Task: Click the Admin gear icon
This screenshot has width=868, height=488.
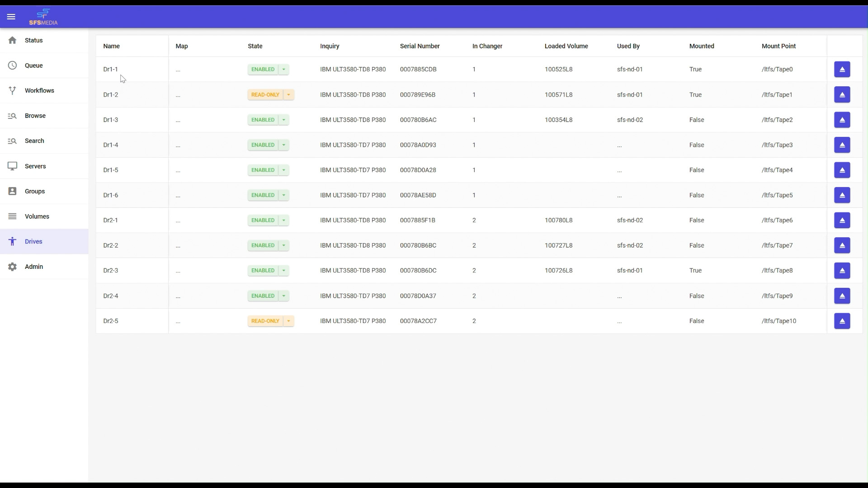Action: (x=13, y=267)
